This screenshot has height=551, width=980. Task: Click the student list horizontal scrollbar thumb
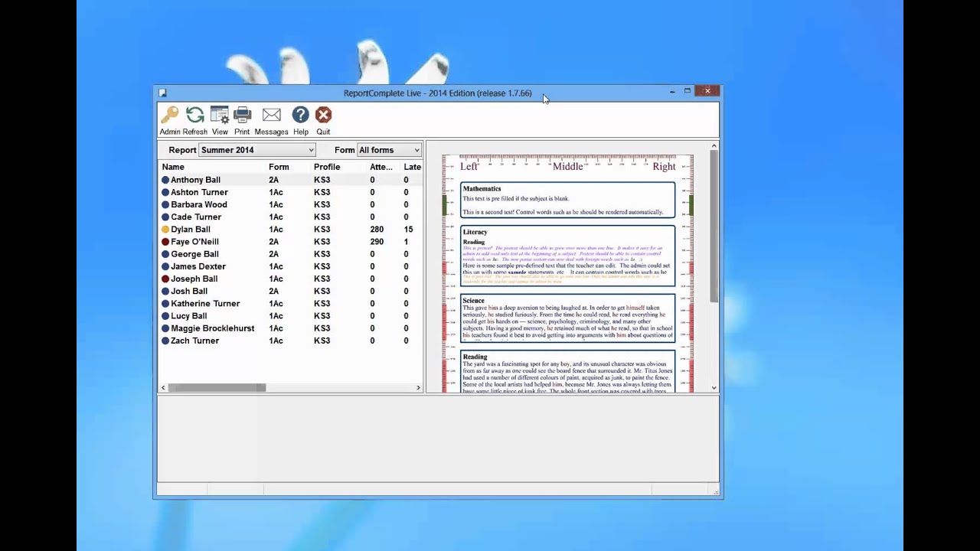point(217,388)
